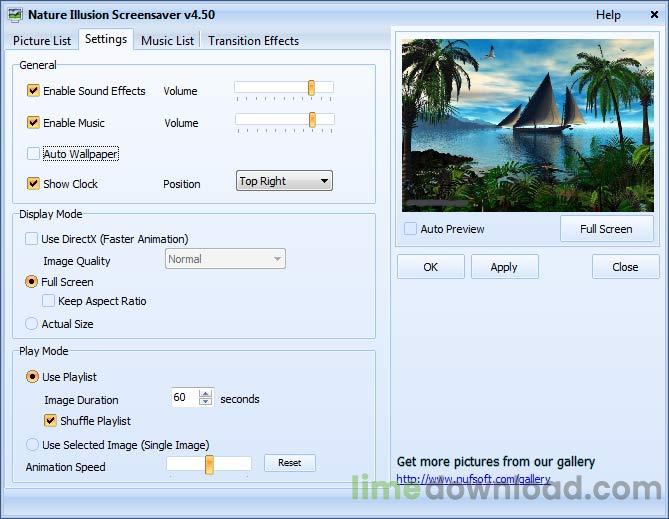Expand the Image Quality dropdown
The width and height of the screenshot is (669, 519).
click(x=225, y=259)
